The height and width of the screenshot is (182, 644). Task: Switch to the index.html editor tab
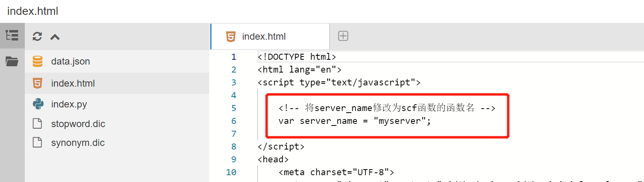tap(270, 36)
